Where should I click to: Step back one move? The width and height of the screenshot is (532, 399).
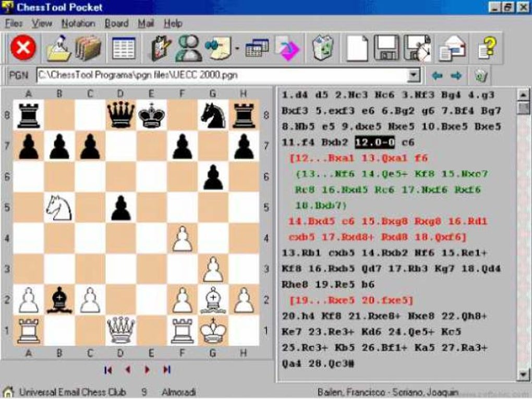[x=128, y=370]
